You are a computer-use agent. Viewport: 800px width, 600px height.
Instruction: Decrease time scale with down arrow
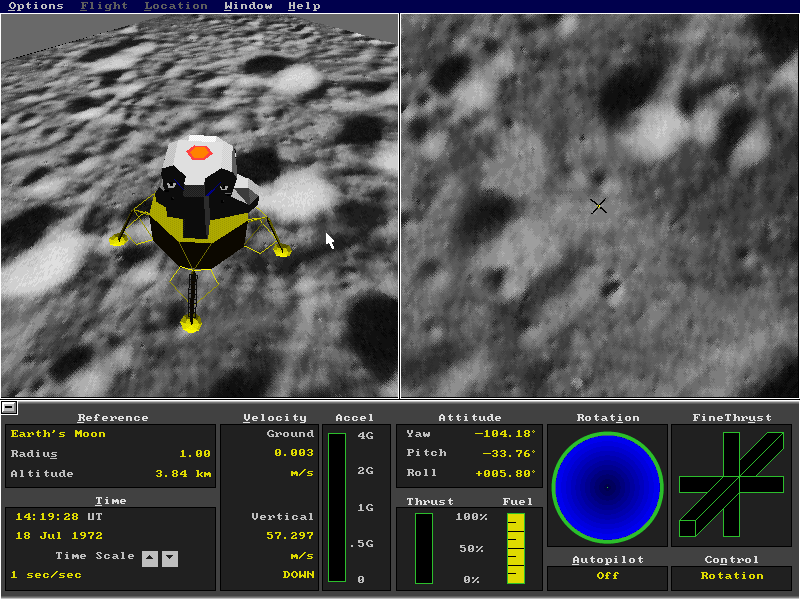[170, 558]
